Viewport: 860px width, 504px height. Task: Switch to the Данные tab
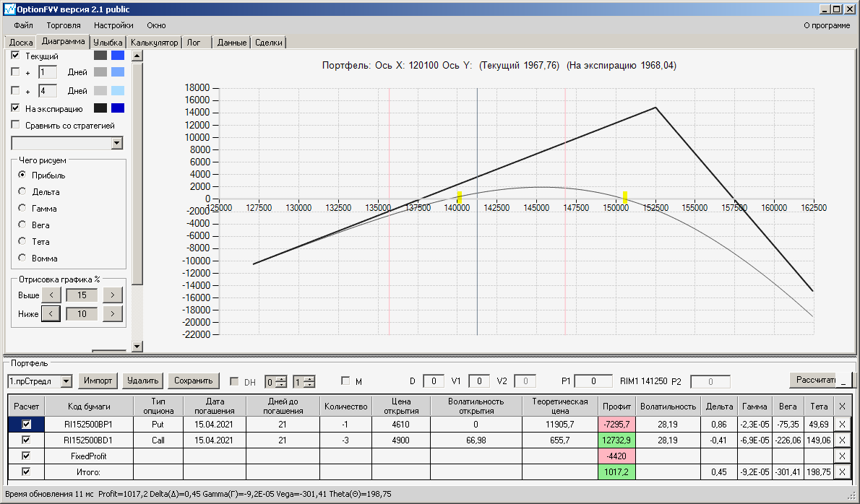[x=232, y=42]
